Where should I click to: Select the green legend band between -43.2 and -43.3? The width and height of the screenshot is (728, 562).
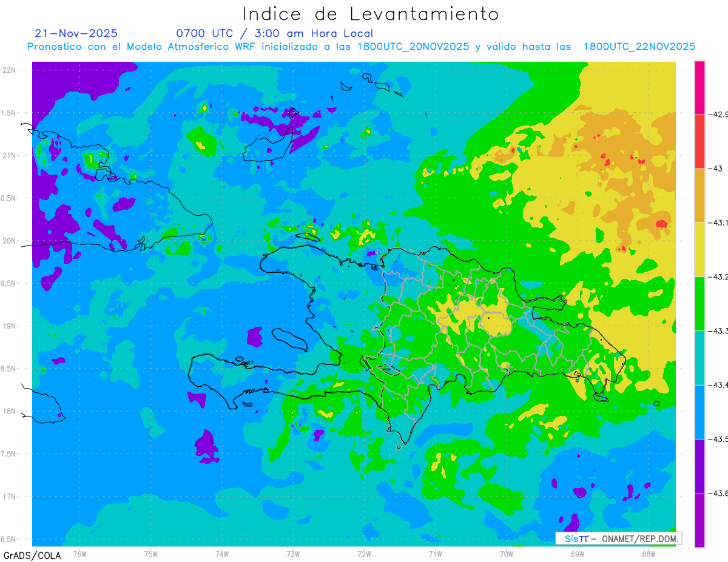coord(699,303)
